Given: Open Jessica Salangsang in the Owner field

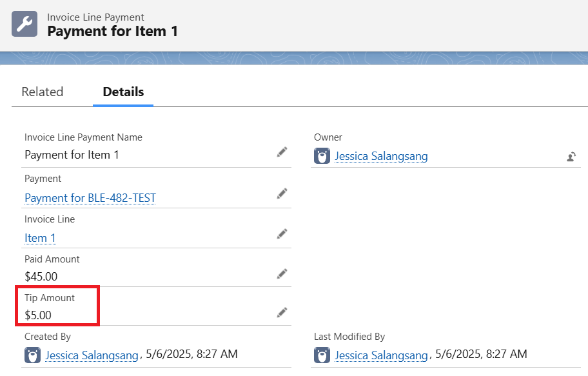Looking at the screenshot, I should 381,156.
